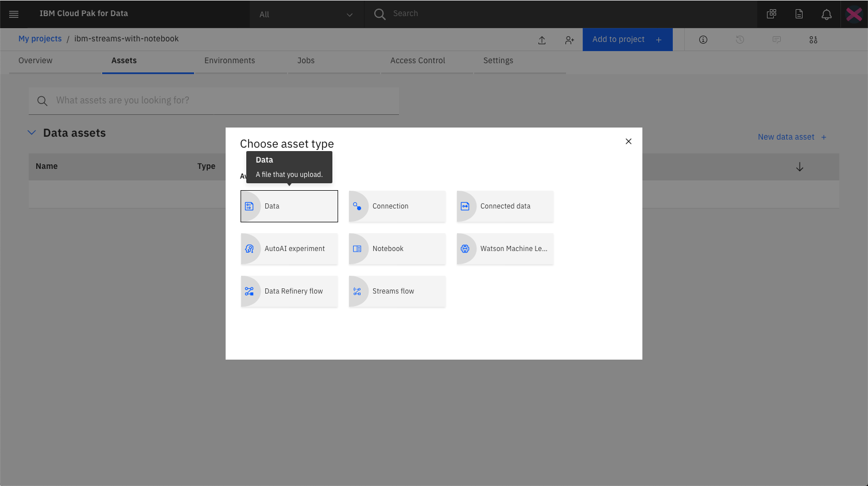868x486 pixels.
Task: Select the Assets tab
Action: [124, 60]
